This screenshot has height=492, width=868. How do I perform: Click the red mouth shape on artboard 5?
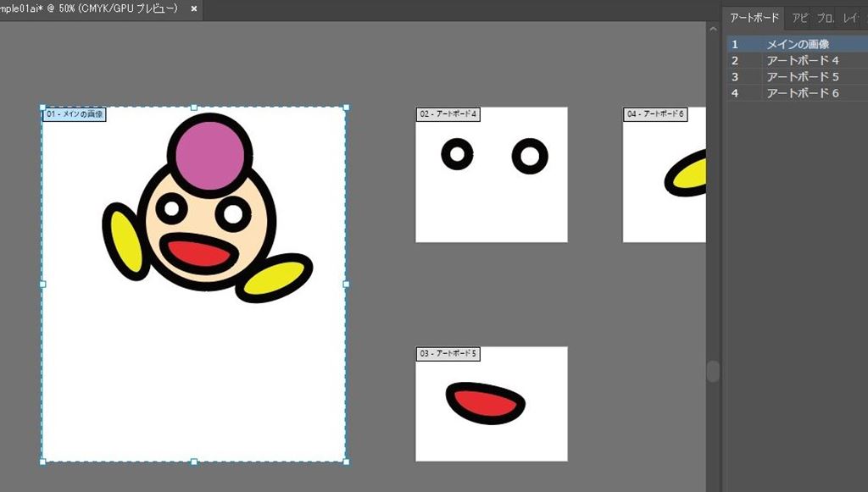click(x=485, y=403)
